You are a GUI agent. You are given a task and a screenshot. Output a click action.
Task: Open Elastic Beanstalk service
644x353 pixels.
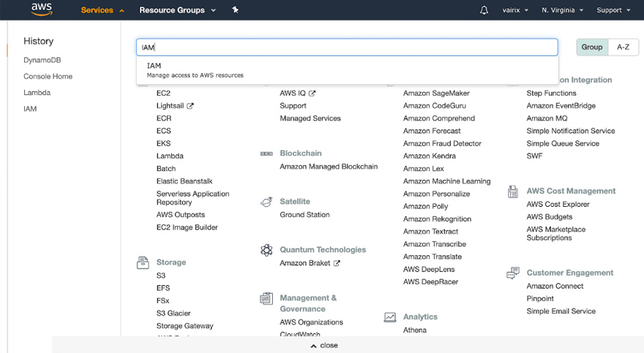point(184,181)
